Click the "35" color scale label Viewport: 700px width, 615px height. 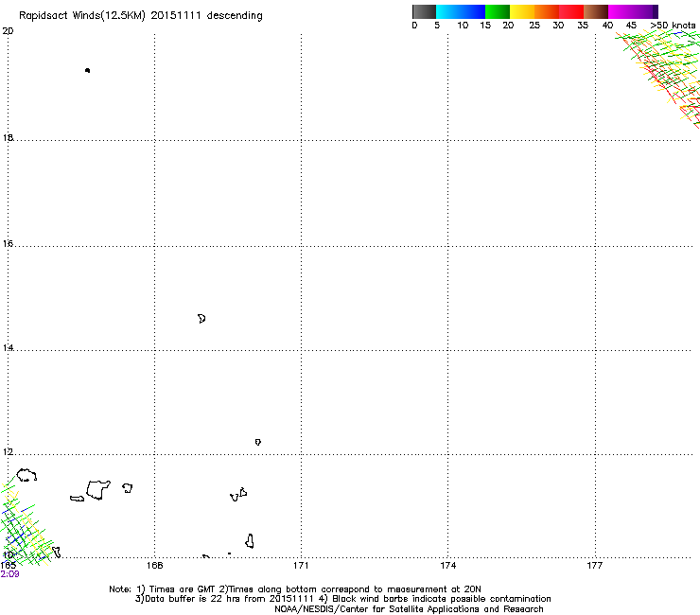coord(583,26)
